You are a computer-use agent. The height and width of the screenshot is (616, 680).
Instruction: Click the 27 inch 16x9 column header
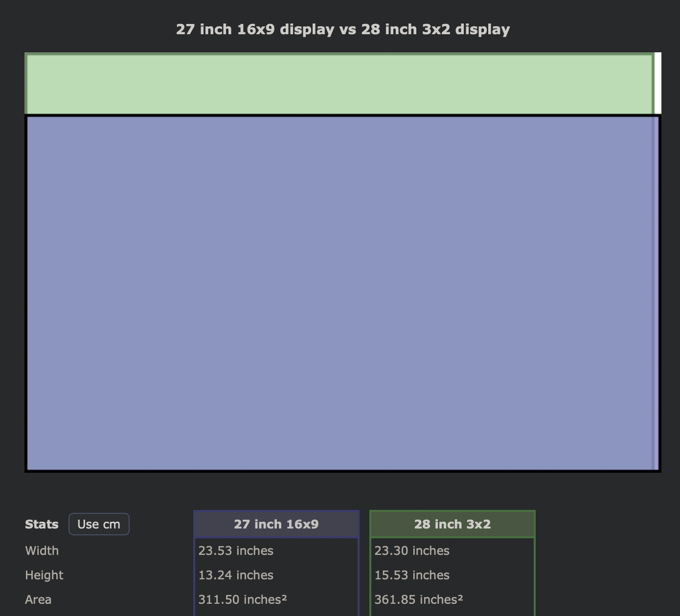coord(276,524)
